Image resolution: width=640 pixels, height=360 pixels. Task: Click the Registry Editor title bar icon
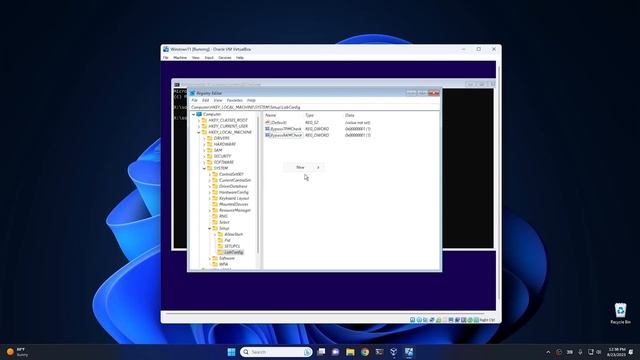tap(193, 93)
